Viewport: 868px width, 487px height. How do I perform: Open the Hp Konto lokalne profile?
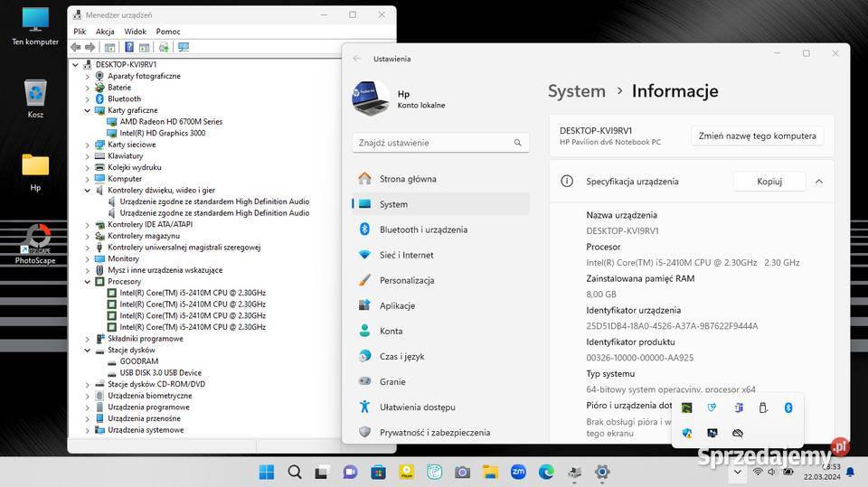tap(399, 98)
